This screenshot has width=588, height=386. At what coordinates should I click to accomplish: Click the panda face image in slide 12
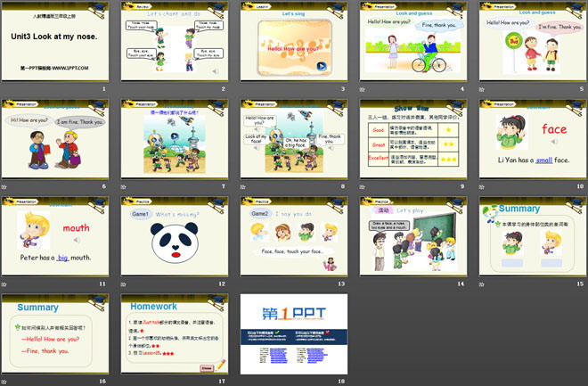coord(175,242)
